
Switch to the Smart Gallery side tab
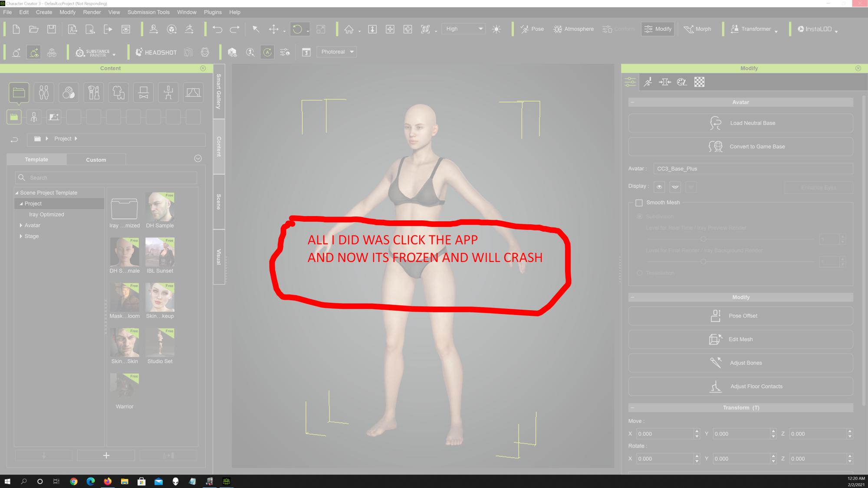point(219,92)
